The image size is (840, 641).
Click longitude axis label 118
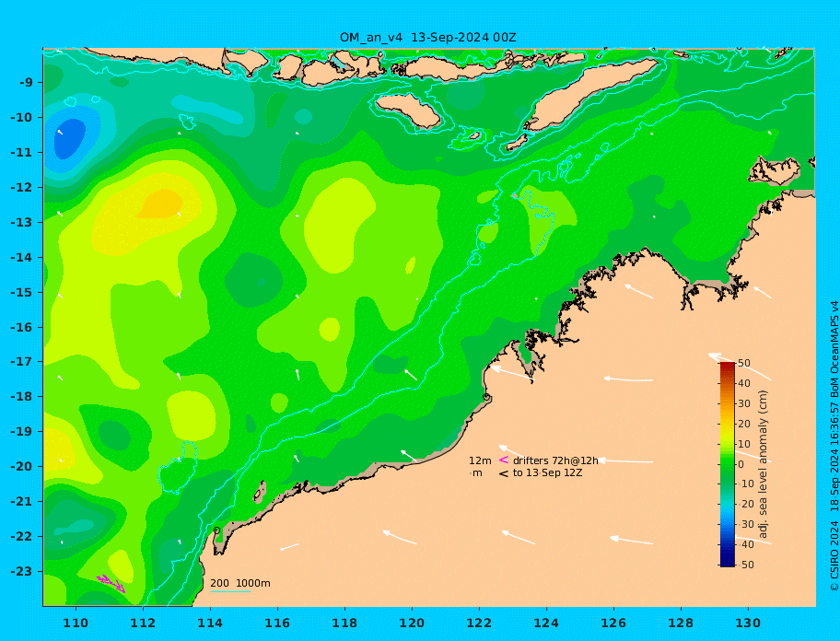(x=344, y=623)
